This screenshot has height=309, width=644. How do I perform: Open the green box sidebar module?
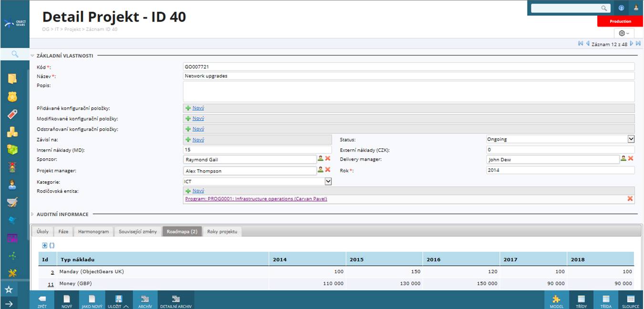click(12, 150)
